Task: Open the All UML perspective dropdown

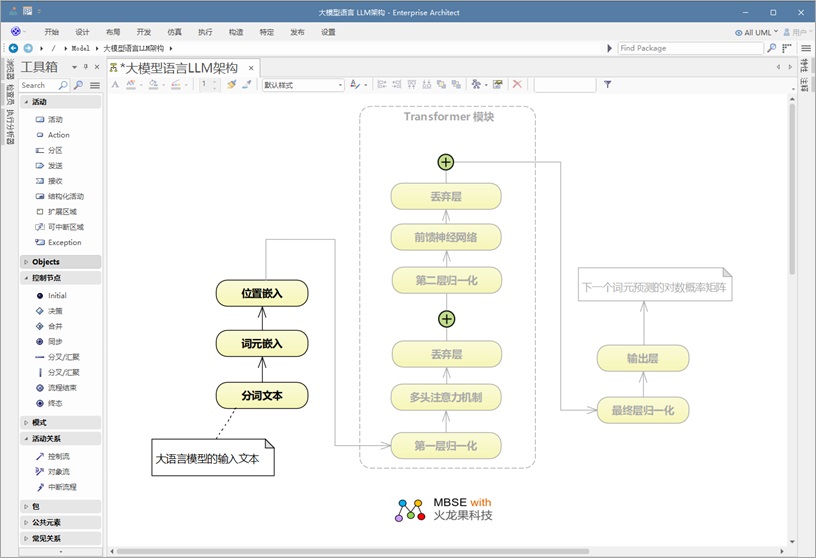Action: (x=757, y=32)
